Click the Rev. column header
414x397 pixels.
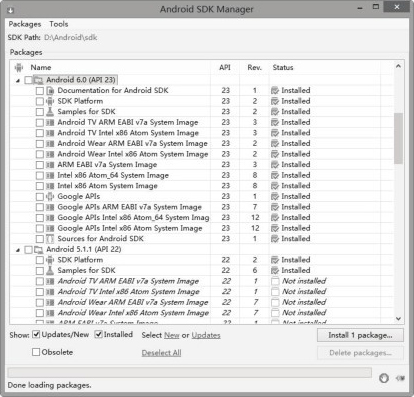point(255,68)
